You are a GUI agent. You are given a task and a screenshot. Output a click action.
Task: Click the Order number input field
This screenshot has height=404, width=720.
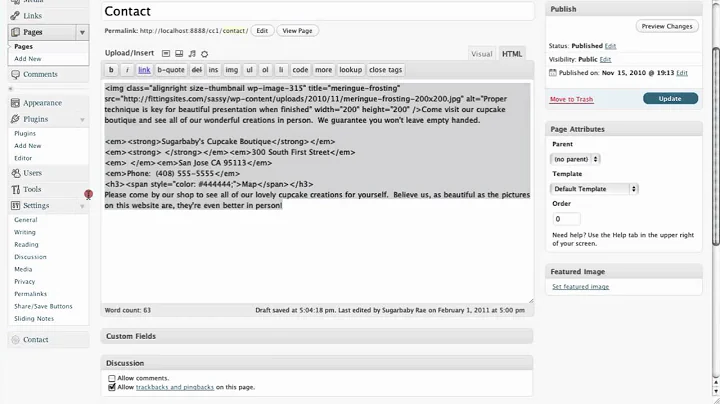tap(566, 219)
